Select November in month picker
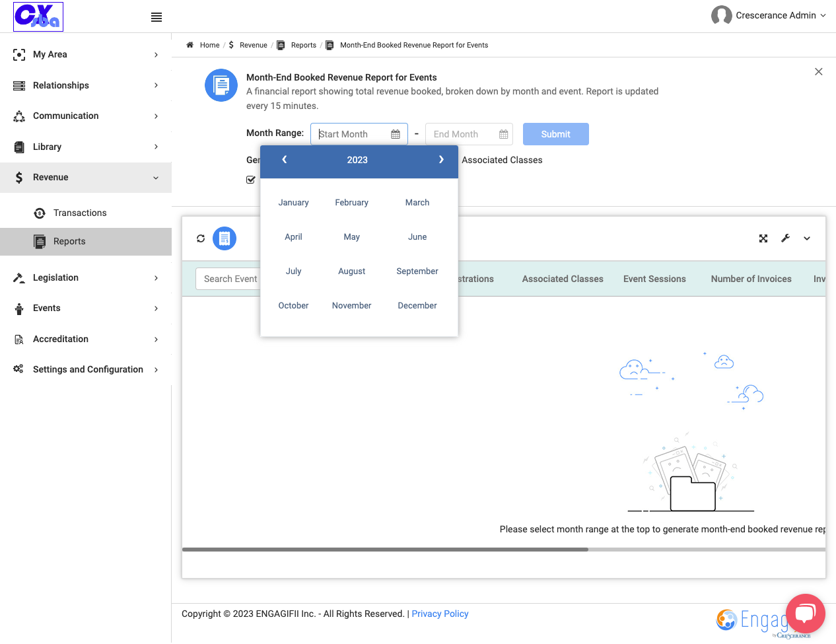 click(351, 306)
